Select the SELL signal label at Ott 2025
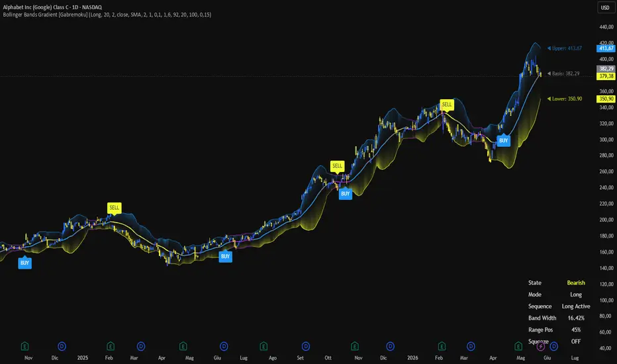Screen dimensions: 617x364 point(337,167)
